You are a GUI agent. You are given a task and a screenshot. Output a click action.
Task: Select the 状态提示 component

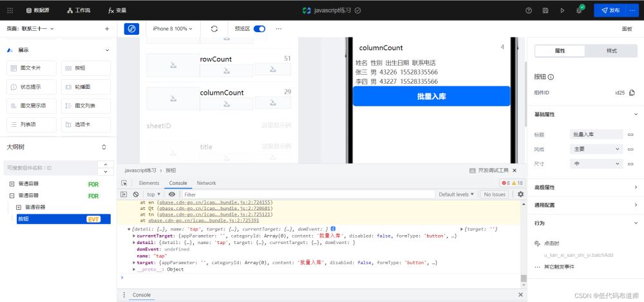(x=31, y=87)
